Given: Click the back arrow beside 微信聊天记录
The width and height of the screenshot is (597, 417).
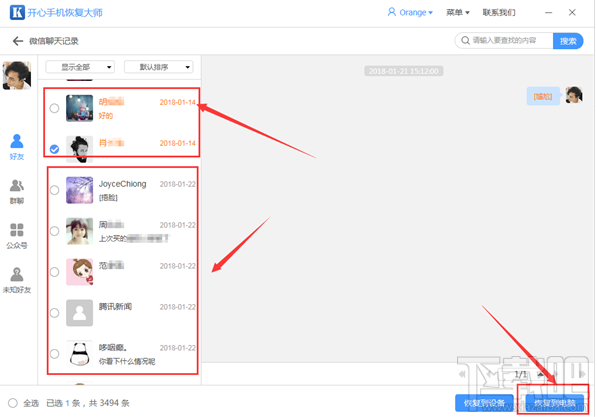Looking at the screenshot, I should pos(18,41).
